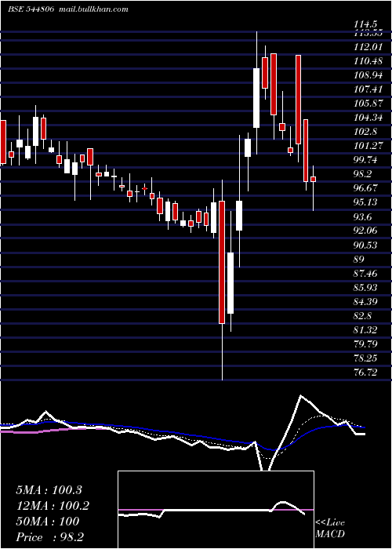Click the BSE 544806 header label
Viewport: 392px width, 549px height.
31,9
